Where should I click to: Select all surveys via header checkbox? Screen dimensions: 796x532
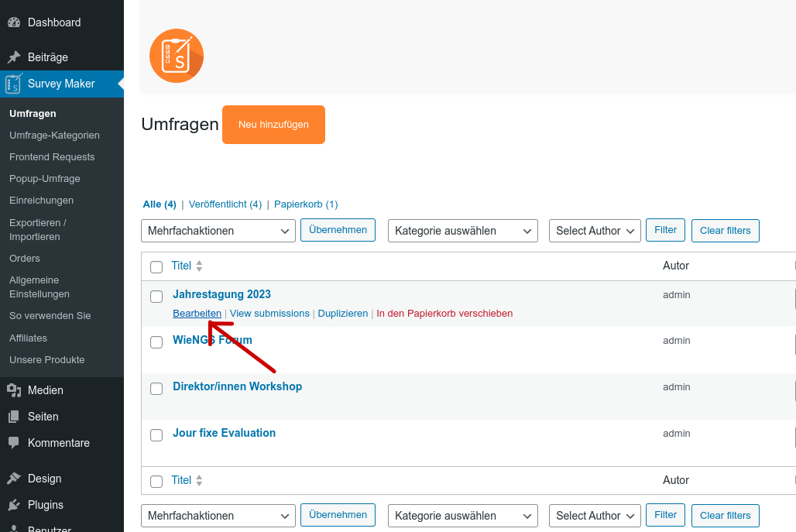[x=156, y=267]
